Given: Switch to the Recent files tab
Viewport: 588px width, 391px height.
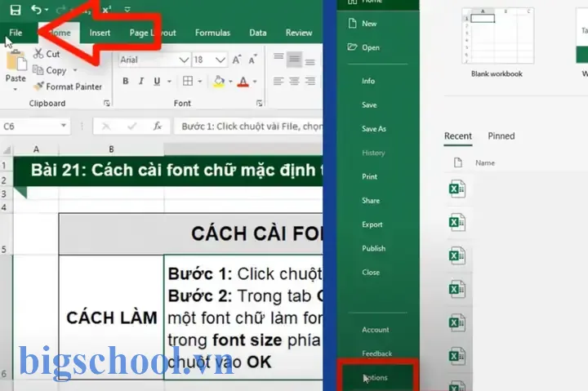Looking at the screenshot, I should (x=458, y=136).
